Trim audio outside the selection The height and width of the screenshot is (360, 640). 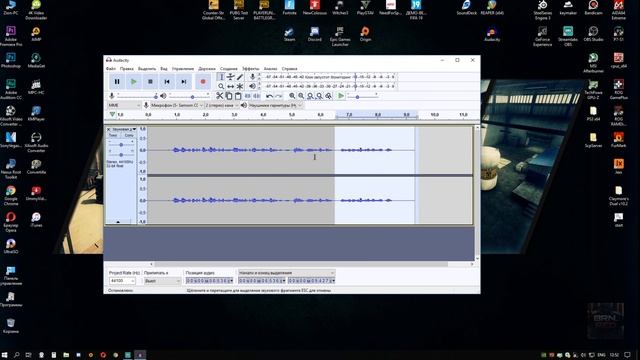pyautogui.click(x=248, y=96)
